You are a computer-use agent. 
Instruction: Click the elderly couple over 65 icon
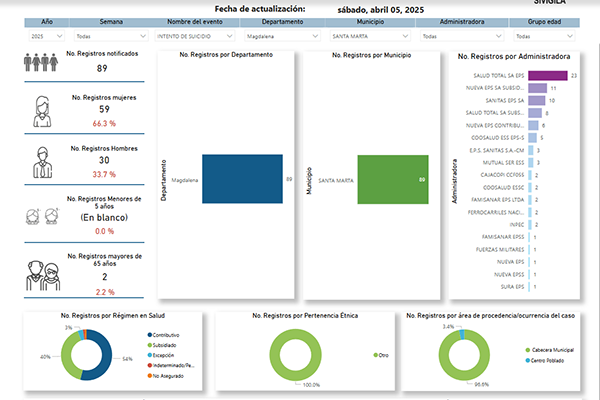pyautogui.click(x=43, y=276)
